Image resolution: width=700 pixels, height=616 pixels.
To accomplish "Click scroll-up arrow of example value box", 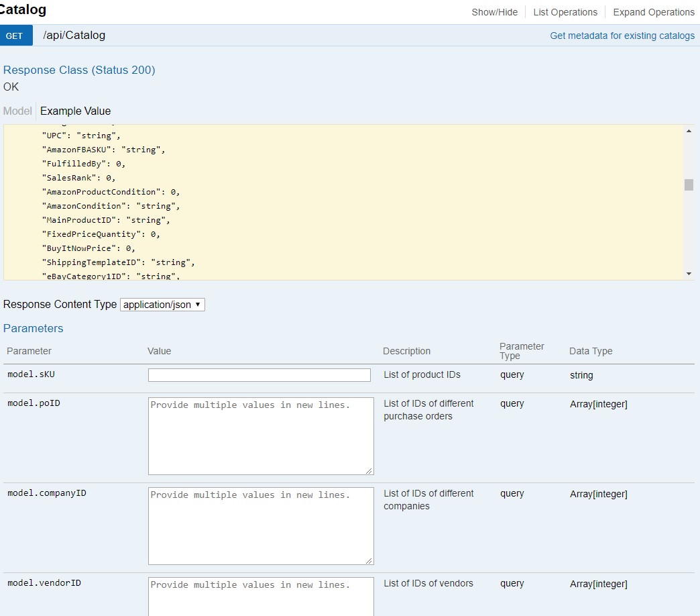I will (689, 131).
